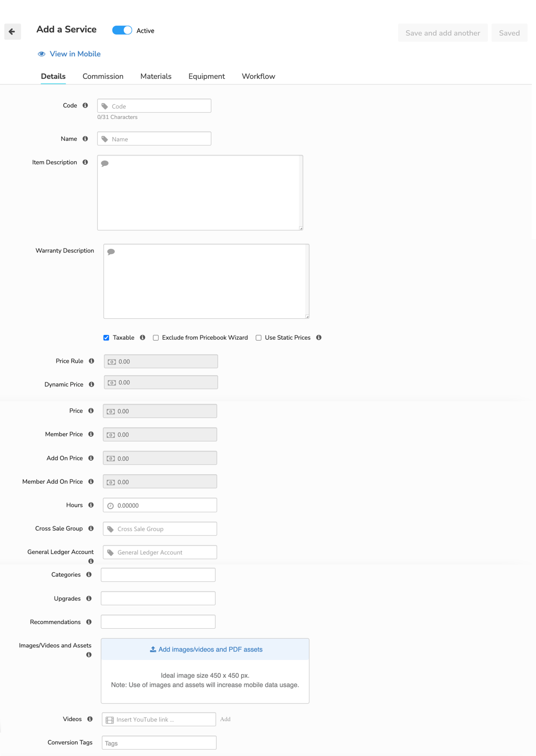Click the Save and add another button
This screenshot has height=756, width=536.
pos(443,32)
